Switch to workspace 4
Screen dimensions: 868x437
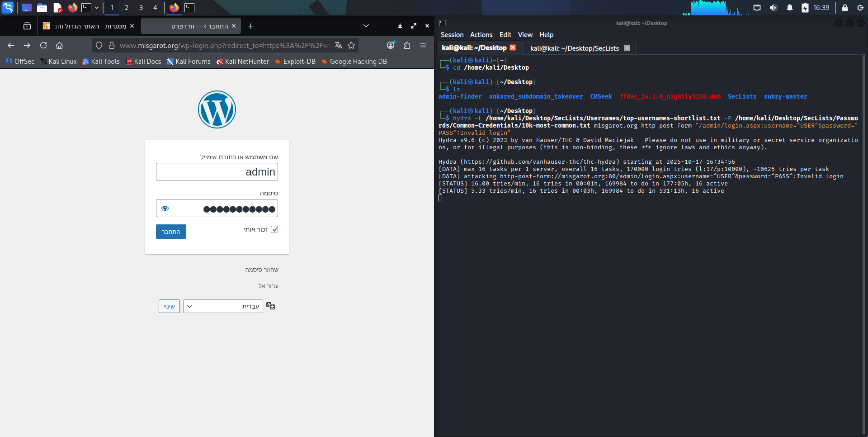pyautogui.click(x=155, y=8)
